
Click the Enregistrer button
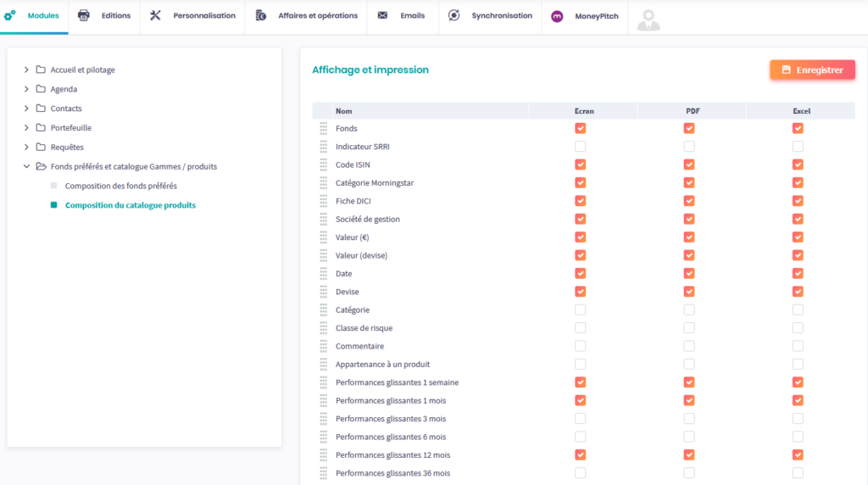point(812,70)
